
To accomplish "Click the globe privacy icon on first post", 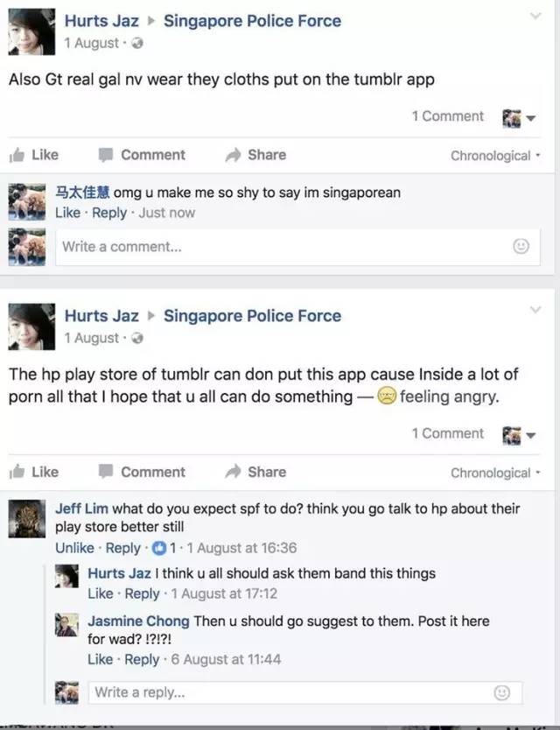I will tap(136, 43).
